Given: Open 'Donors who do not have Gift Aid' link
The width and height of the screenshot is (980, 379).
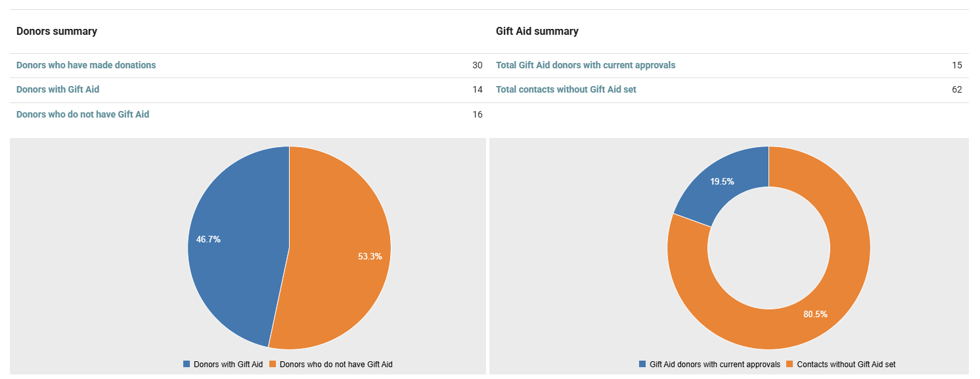Looking at the screenshot, I should [83, 114].
